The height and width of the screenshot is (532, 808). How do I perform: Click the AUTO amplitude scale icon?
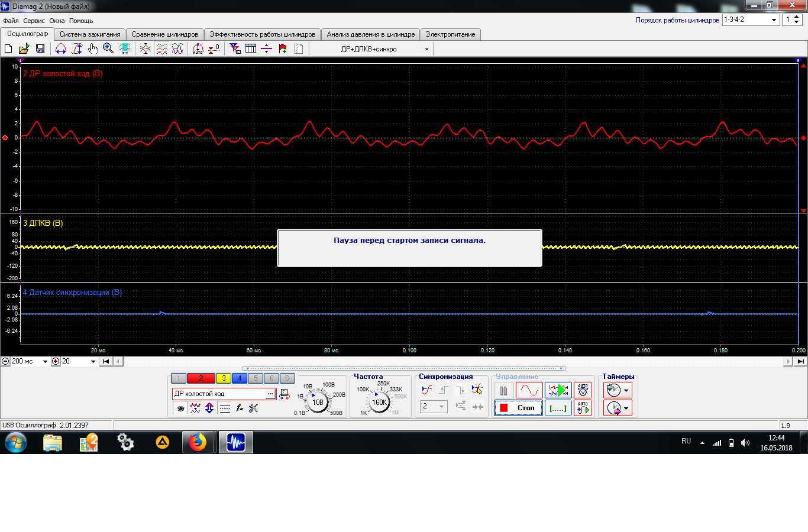click(198, 48)
